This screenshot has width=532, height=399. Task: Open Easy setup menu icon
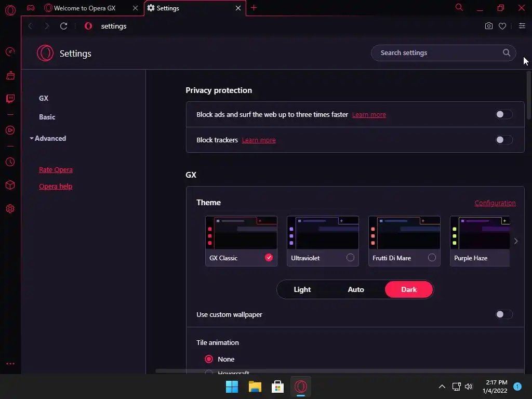pos(522,26)
